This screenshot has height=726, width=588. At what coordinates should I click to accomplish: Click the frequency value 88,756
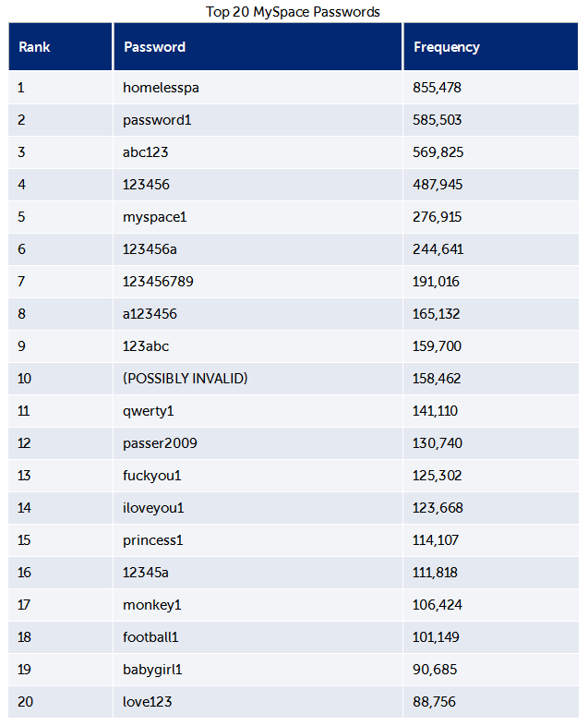[x=434, y=702]
